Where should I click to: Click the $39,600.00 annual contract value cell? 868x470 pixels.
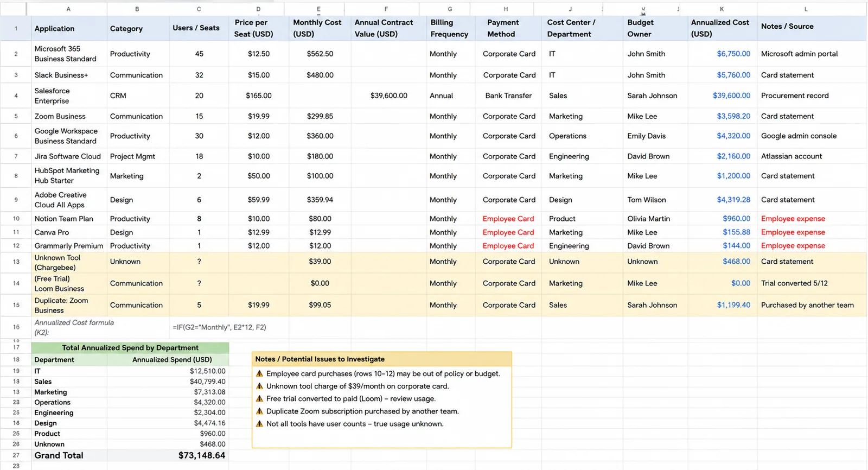pos(389,96)
